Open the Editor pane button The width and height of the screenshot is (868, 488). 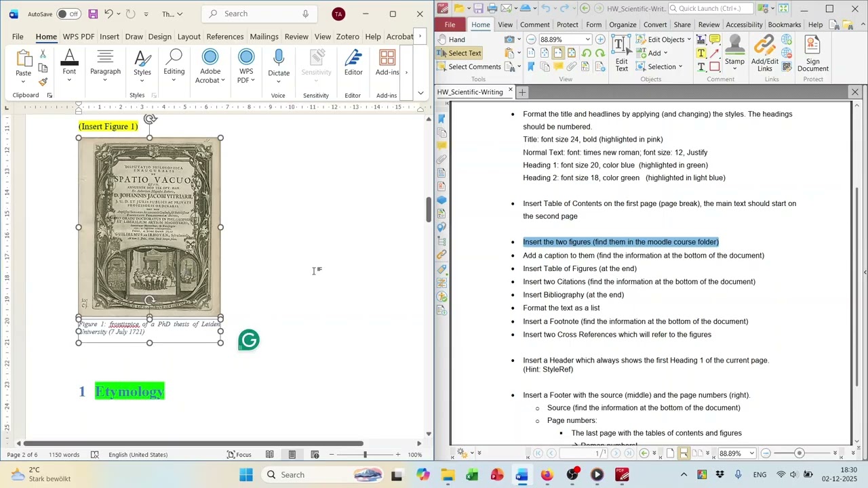pos(353,62)
